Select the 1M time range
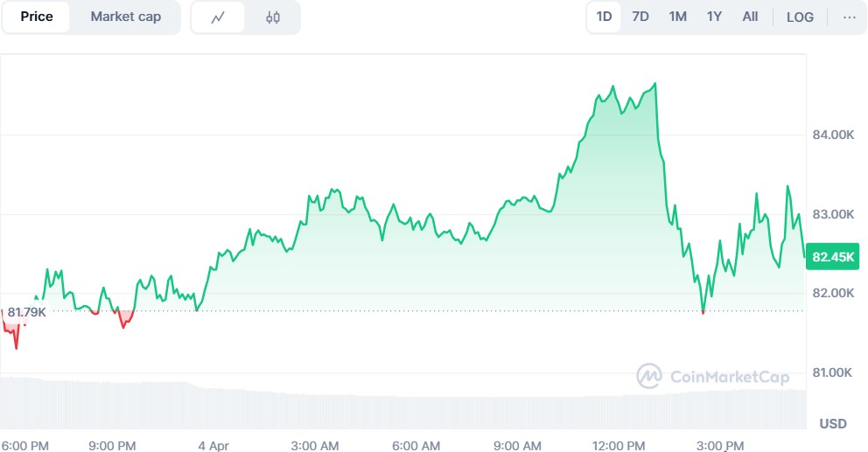The width and height of the screenshot is (868, 452). coord(677,17)
